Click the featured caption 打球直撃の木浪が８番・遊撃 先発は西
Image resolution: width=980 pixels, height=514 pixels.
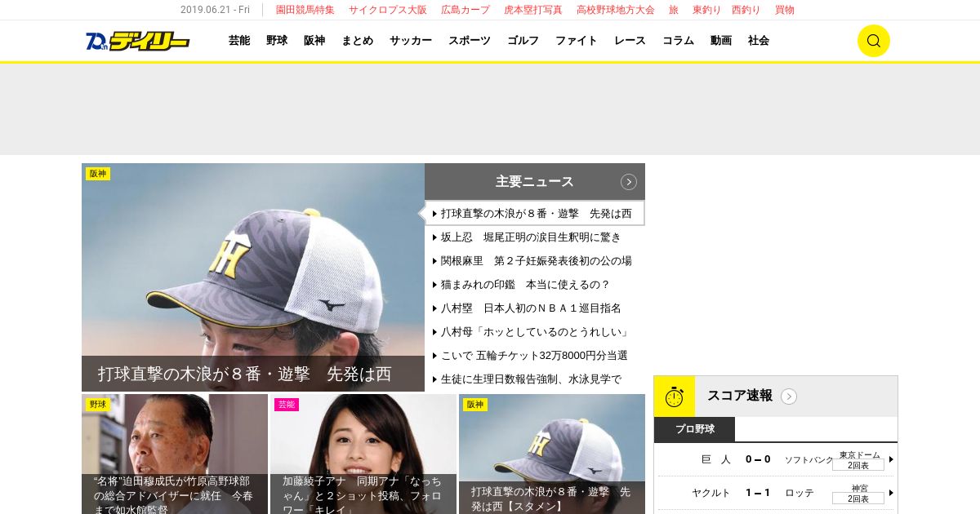pos(245,374)
